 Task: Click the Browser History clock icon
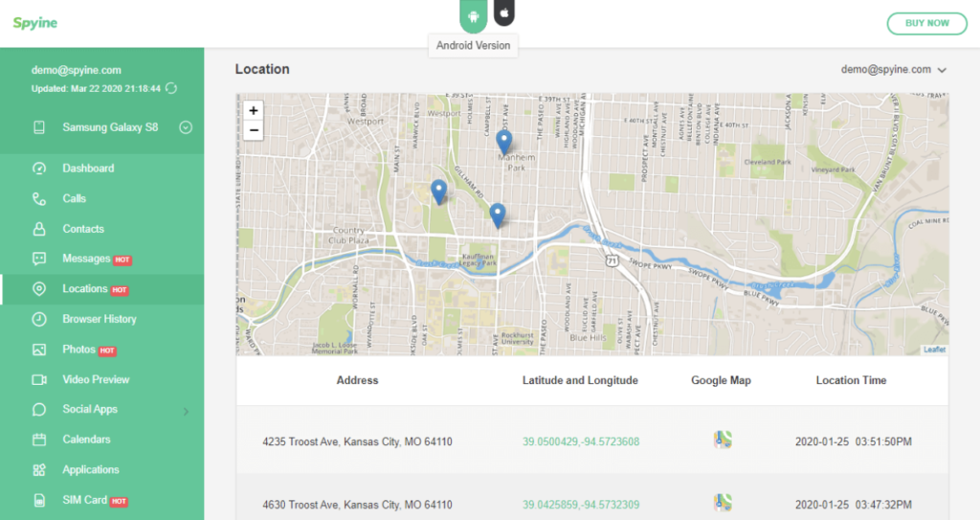pyautogui.click(x=38, y=319)
